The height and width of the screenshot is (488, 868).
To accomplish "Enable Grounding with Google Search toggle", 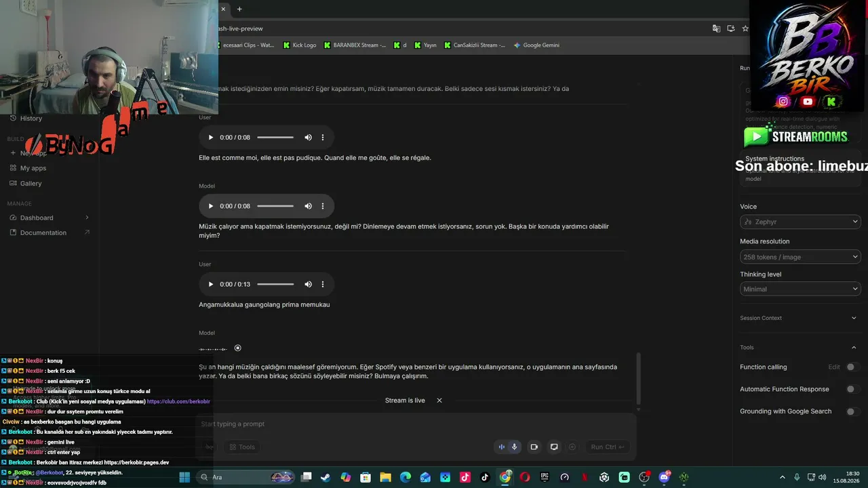I will click(852, 411).
